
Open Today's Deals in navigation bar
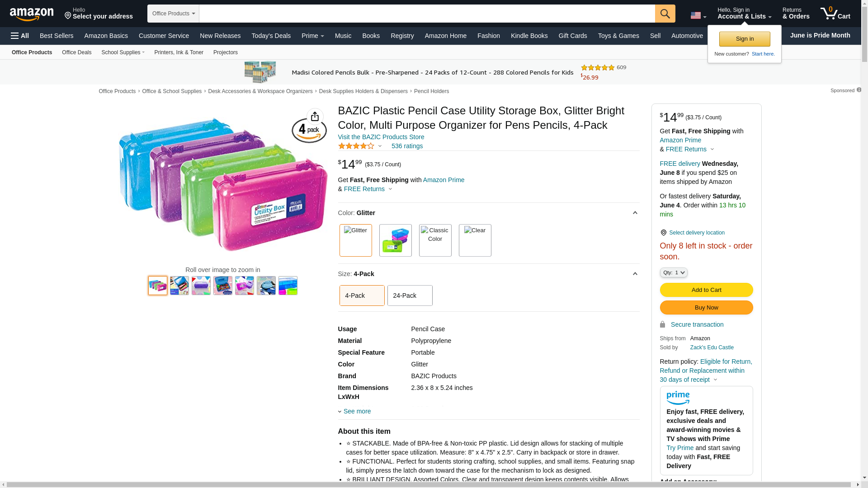pyautogui.click(x=271, y=36)
